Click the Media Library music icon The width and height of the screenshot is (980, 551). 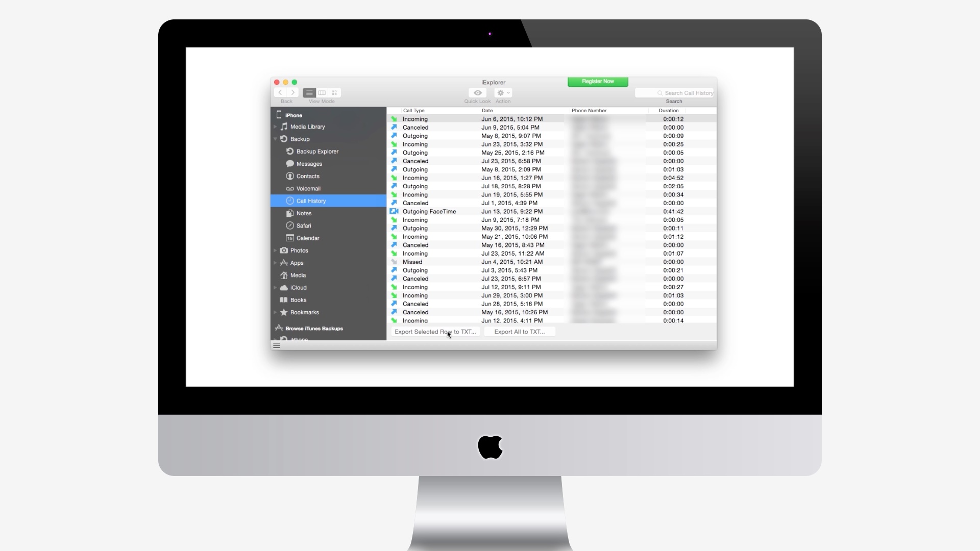[284, 127]
